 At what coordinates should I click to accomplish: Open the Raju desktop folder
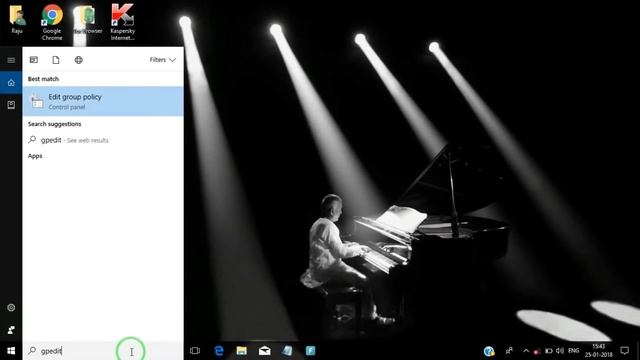pos(17,19)
